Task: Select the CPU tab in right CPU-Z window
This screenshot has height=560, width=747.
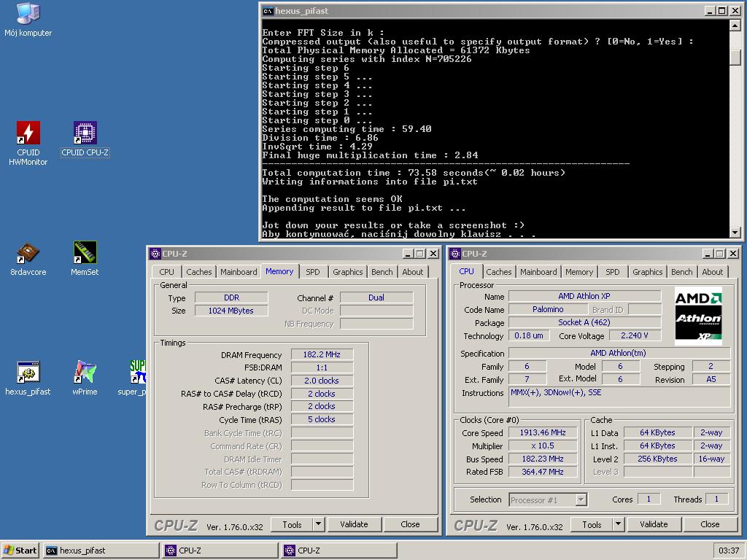Action: pyautogui.click(x=466, y=271)
